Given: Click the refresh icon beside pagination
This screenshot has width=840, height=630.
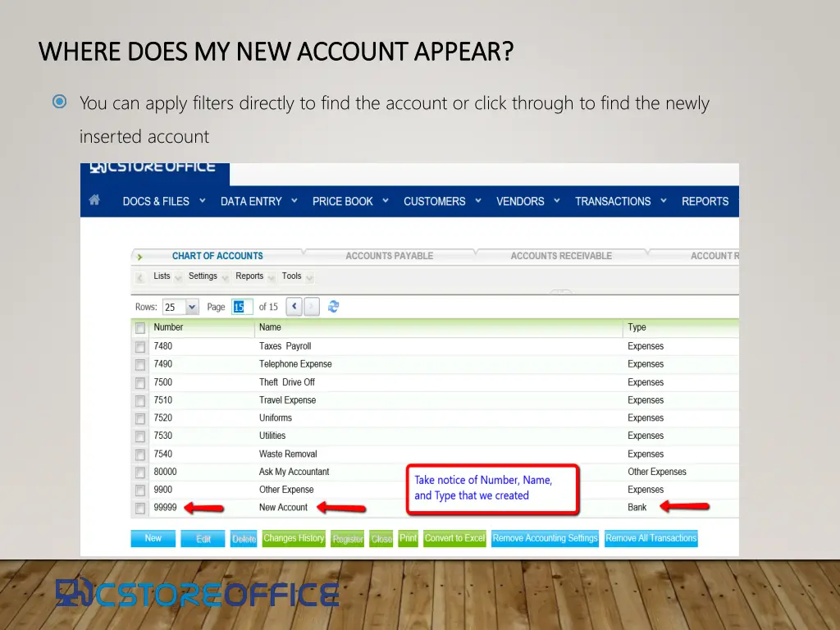Looking at the screenshot, I should tap(333, 307).
